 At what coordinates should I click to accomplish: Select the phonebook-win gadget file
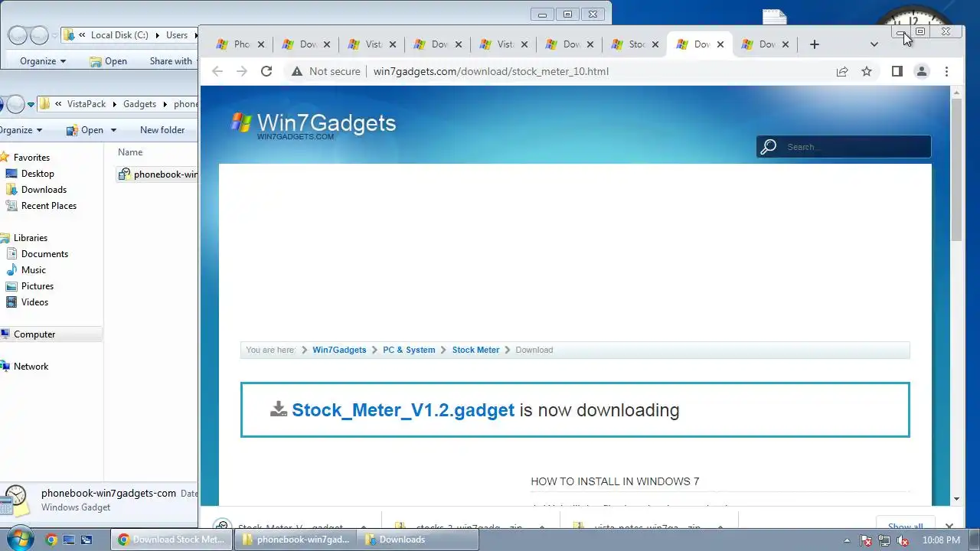click(158, 174)
